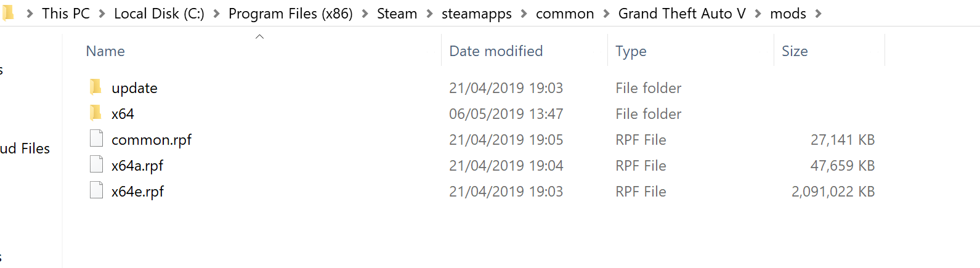Go to the steamapps breadcrumb folder
The width and height of the screenshot is (980, 268).
(x=476, y=14)
